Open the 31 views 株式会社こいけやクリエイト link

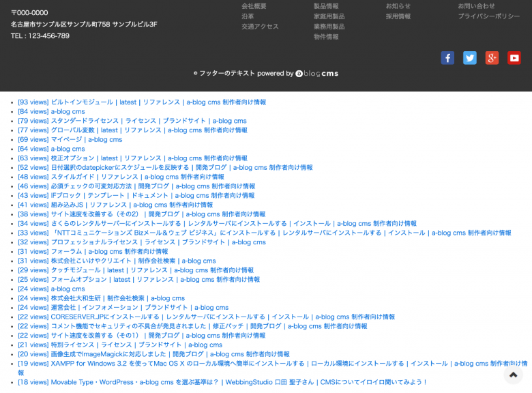click(117, 261)
